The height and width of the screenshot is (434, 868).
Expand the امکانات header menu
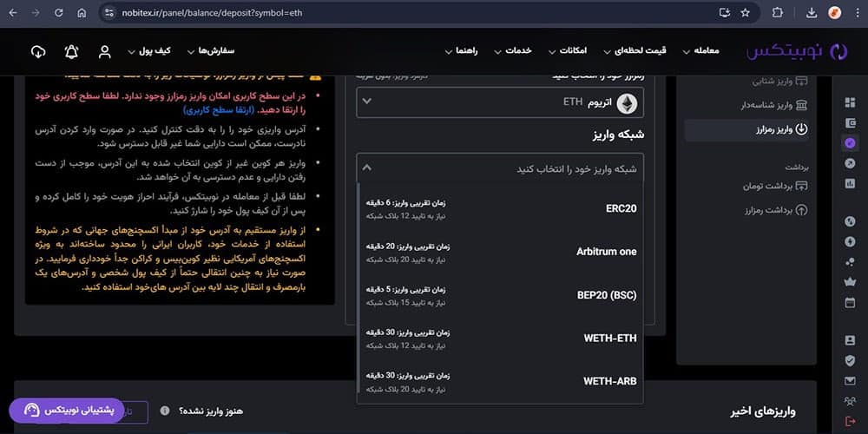click(568, 51)
